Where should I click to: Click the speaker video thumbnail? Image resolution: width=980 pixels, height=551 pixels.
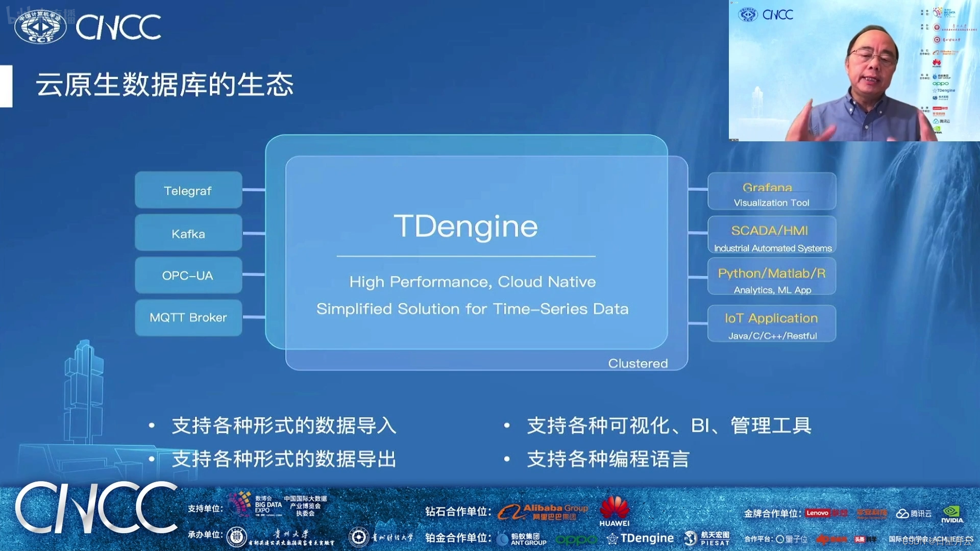854,70
